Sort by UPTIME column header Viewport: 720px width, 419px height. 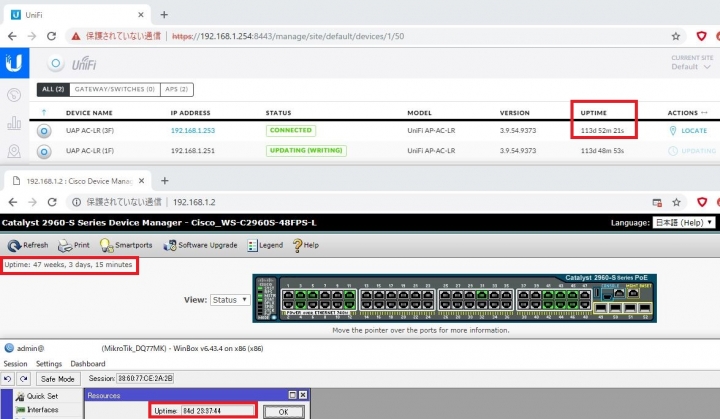pos(593,113)
